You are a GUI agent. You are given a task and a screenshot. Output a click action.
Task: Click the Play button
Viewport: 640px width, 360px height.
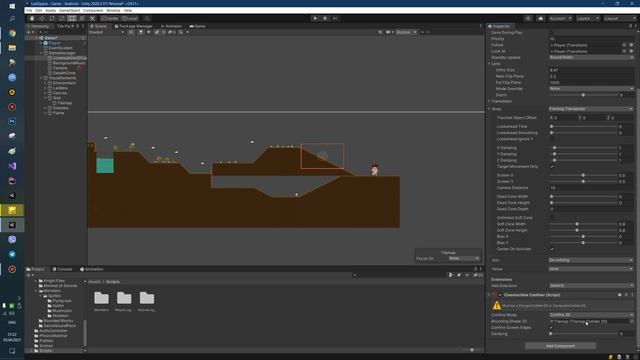click(x=315, y=18)
